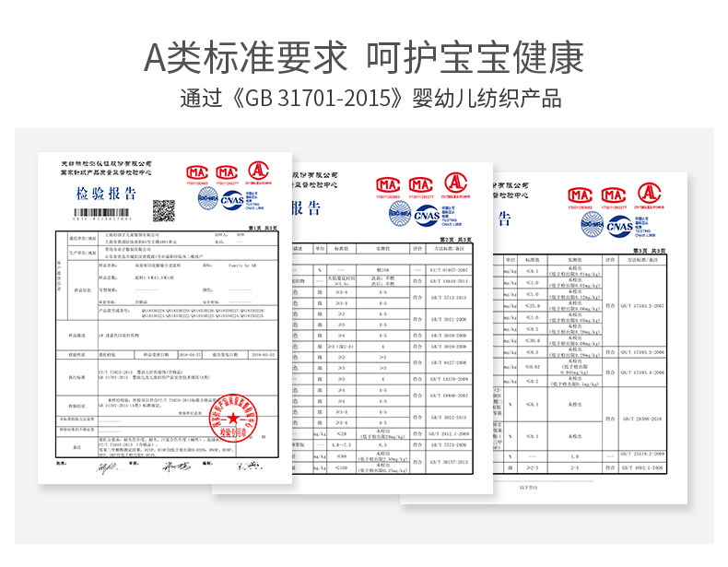728x567 pixels.
Task: Open the second report page thumbnail
Action: point(393,328)
